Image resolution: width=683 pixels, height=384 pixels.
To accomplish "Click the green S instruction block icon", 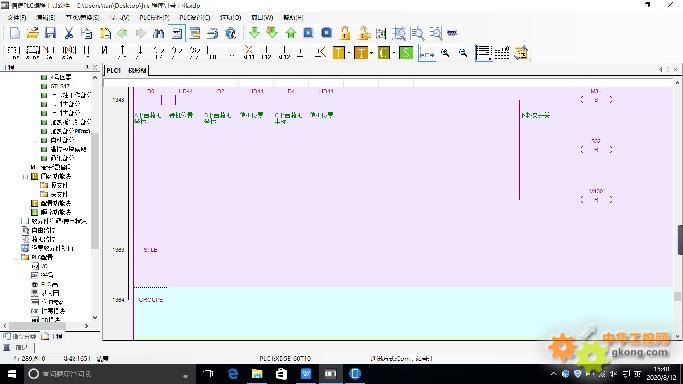I will click(x=406, y=53).
